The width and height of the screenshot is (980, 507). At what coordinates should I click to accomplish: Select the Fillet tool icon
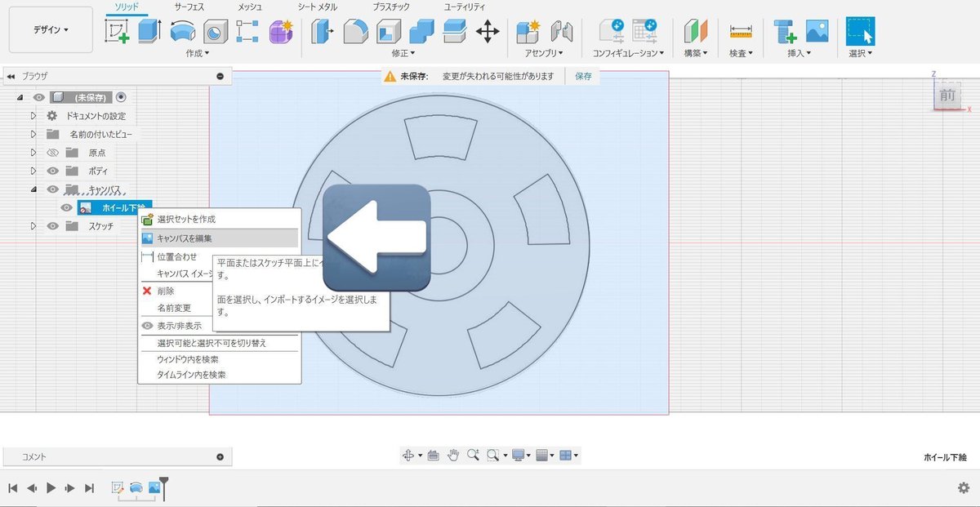tap(355, 32)
